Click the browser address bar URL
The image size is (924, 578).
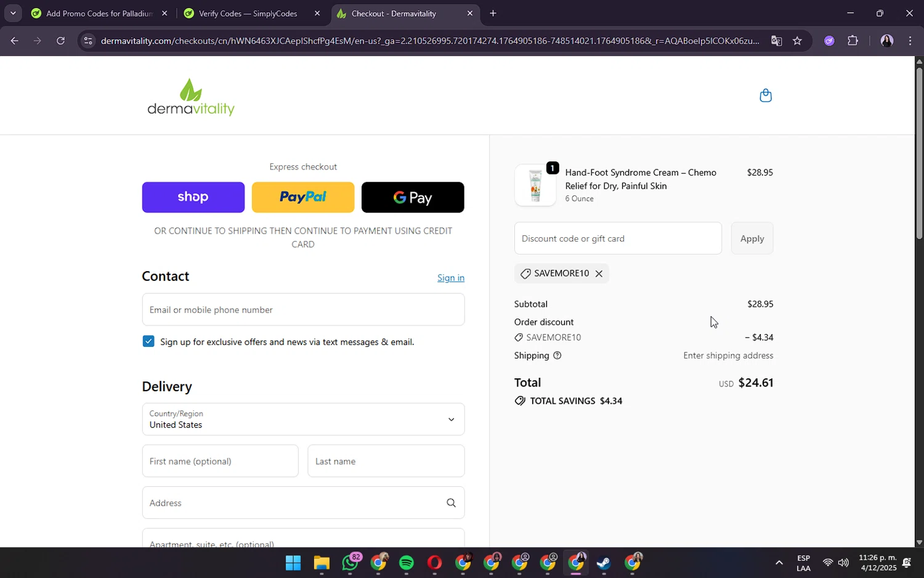click(x=429, y=41)
